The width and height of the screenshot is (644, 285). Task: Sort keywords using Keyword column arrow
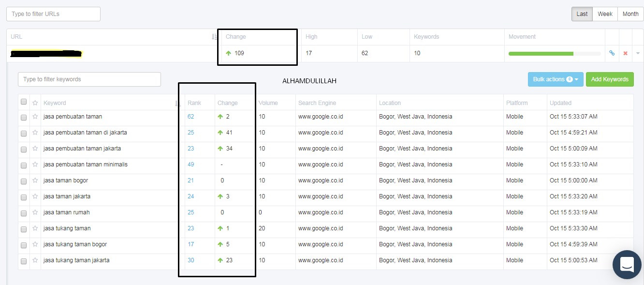(x=177, y=103)
